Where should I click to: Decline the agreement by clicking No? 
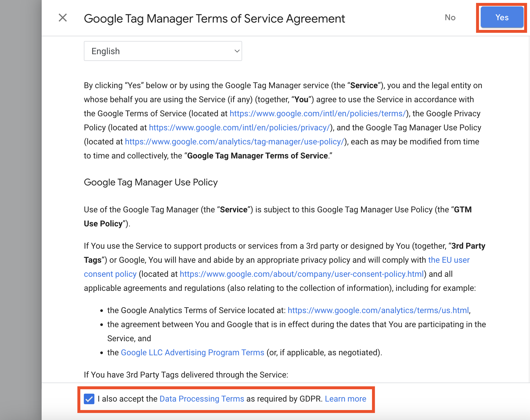coord(450,18)
